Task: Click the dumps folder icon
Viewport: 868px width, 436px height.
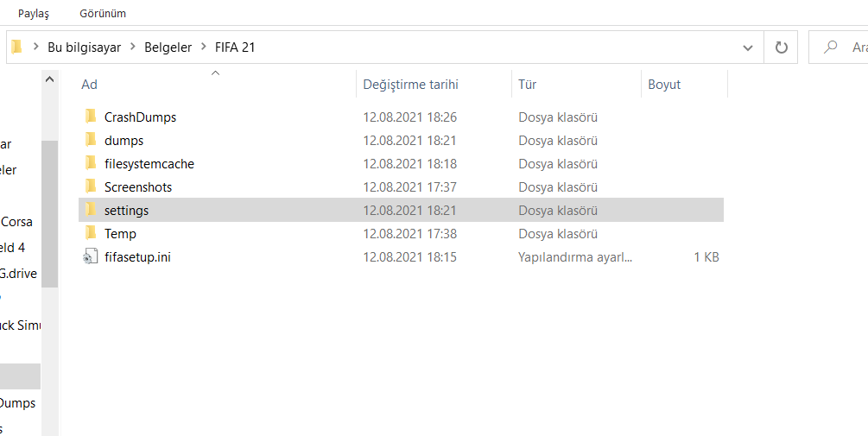Action: coord(91,140)
